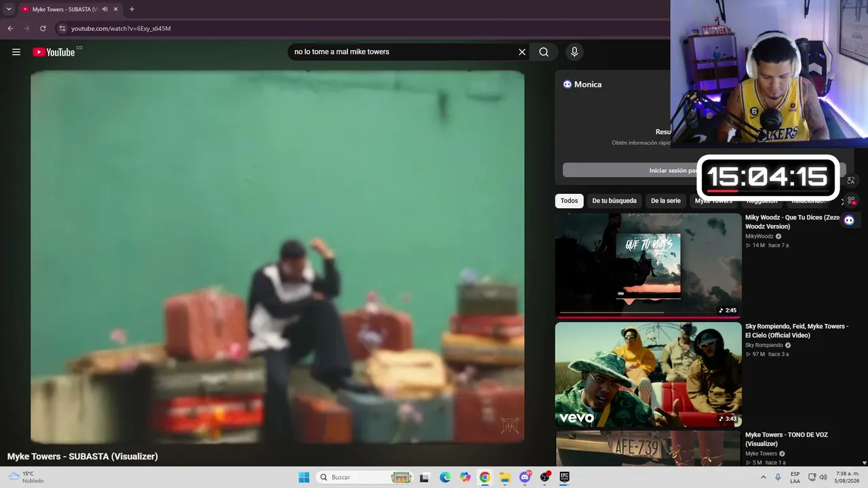This screenshot has height=488, width=868.
Task: Open the weather widget showing 15°C Nublado
Action: [26, 477]
